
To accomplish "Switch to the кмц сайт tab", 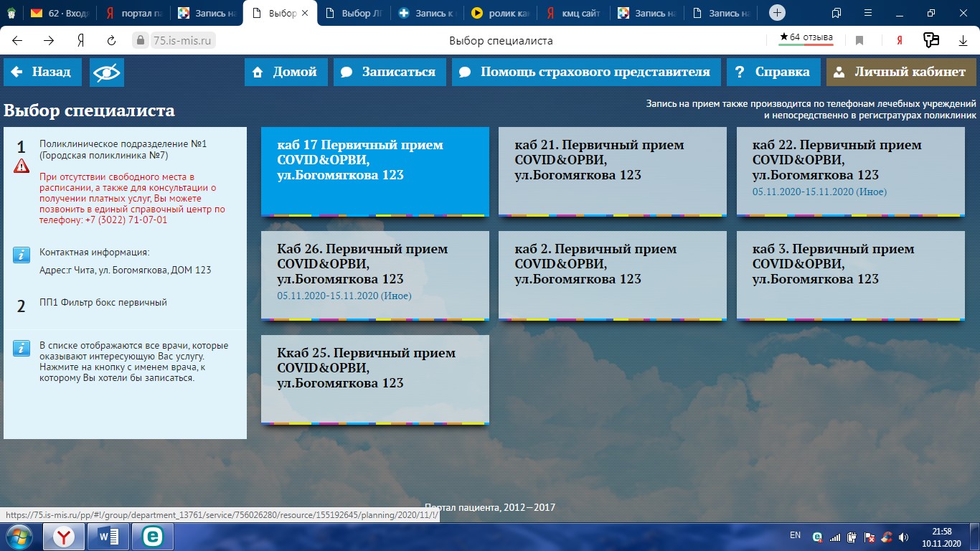I will tap(574, 13).
